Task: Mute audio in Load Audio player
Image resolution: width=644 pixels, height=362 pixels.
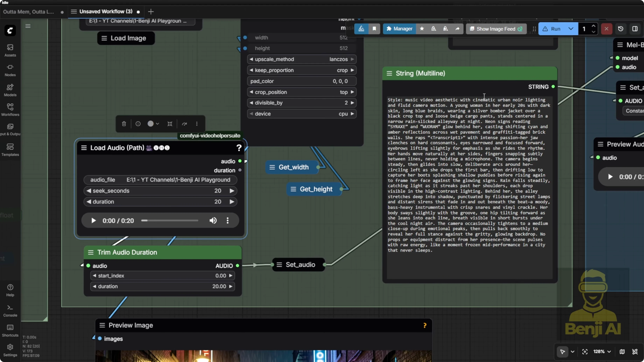Action: 213,220
